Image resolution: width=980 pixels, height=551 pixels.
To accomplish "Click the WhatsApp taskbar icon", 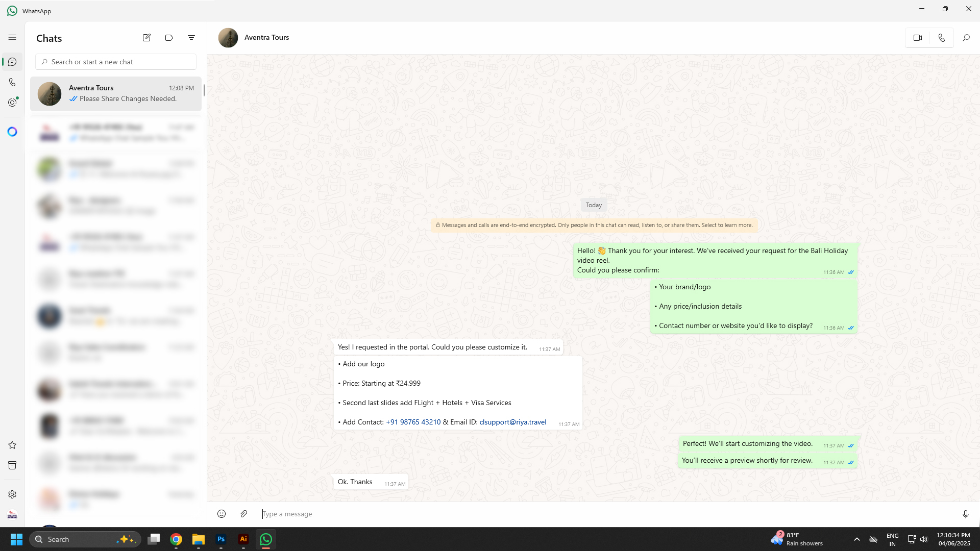I will [266, 539].
